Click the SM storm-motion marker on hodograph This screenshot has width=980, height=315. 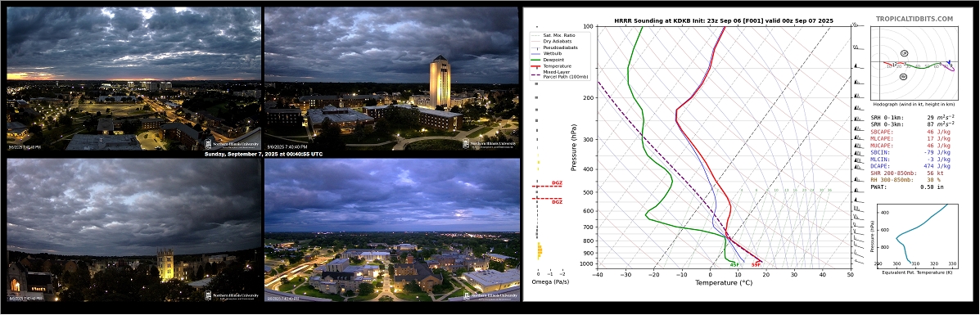904,53
